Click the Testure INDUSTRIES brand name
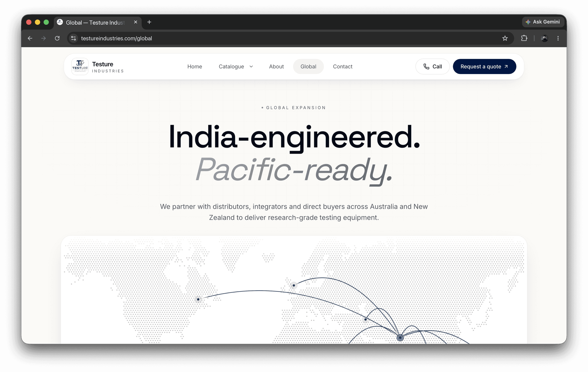The image size is (588, 372). 108,67
